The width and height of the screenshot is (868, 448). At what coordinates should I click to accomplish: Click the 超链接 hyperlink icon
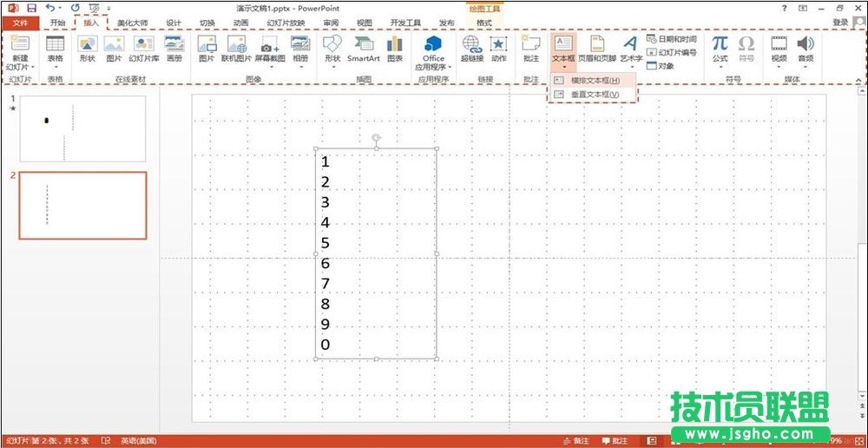471,48
